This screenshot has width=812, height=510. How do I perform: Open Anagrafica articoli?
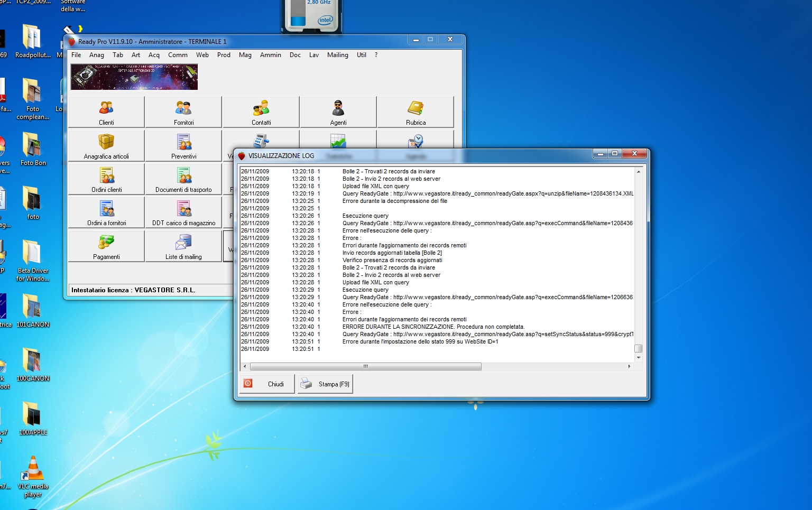pos(106,146)
